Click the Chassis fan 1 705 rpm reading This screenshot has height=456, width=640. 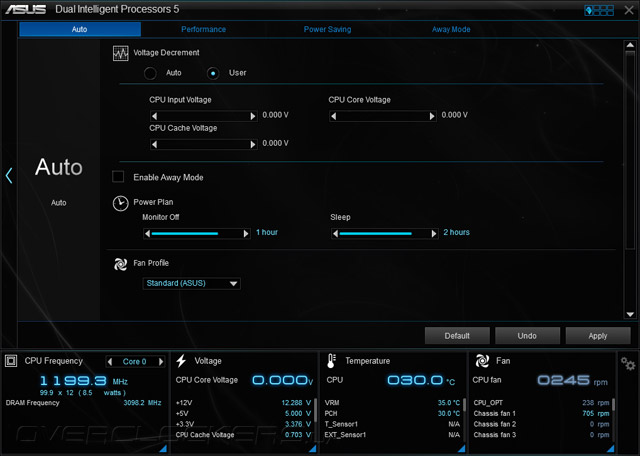point(596,414)
